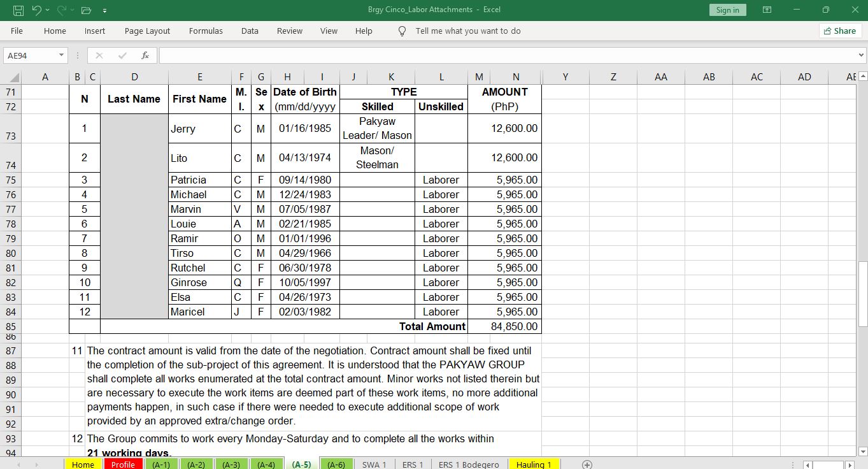Screen dimensions: 868x469
Task: Switch to the (A-1) sheet tab
Action: click(161, 465)
